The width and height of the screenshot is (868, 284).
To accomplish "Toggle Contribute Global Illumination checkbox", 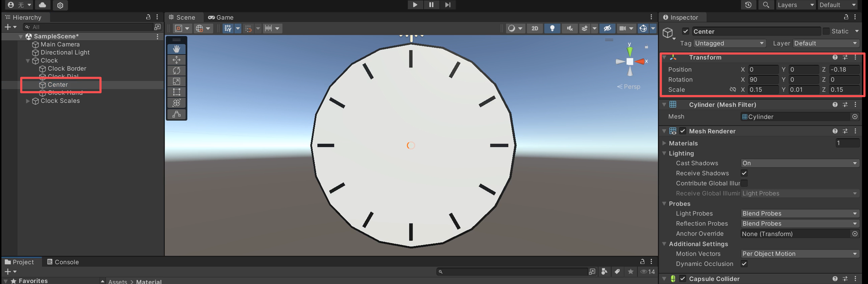I will pos(744,183).
